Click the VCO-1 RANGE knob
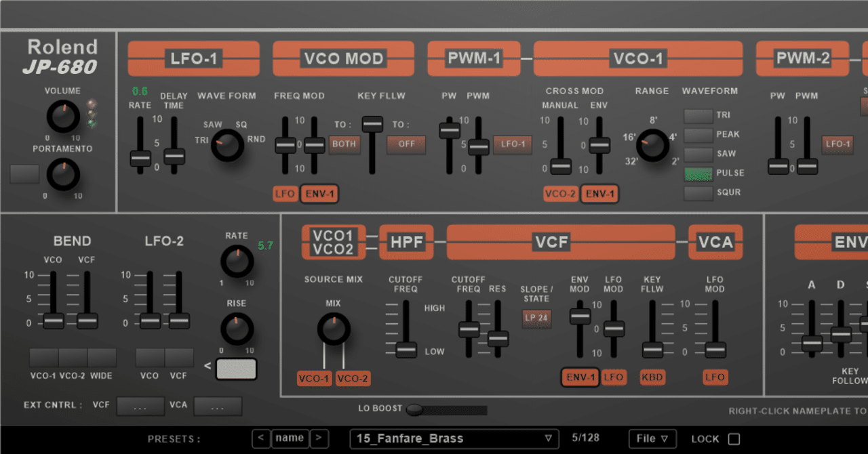 click(652, 145)
